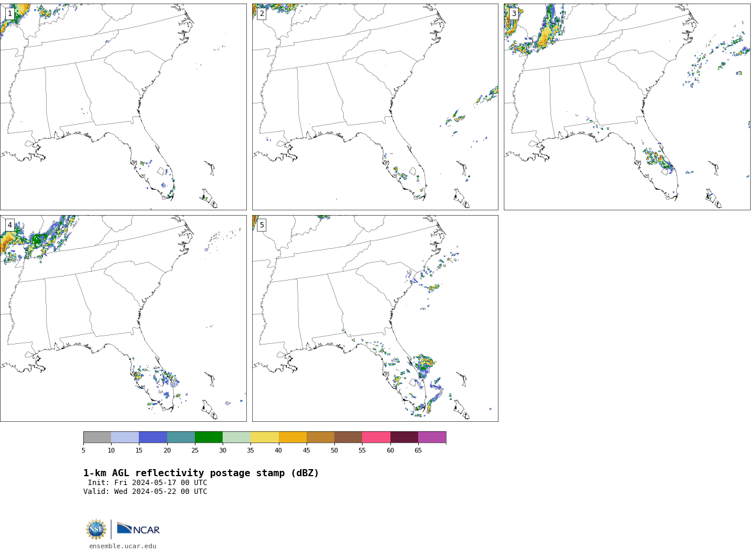Click the yellow 35-40 dBZ swatch

pyautogui.click(x=265, y=437)
